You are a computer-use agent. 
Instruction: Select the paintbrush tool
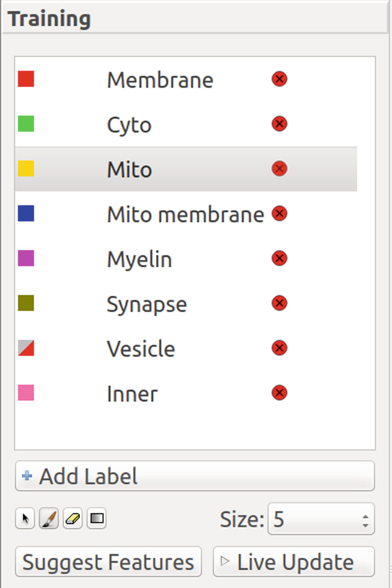coord(48,519)
